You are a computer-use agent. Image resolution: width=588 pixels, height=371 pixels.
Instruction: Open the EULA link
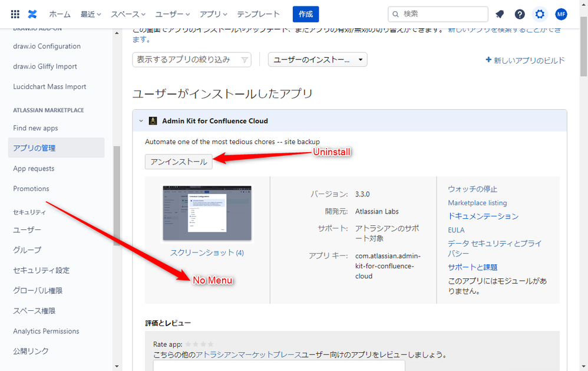pyautogui.click(x=456, y=230)
